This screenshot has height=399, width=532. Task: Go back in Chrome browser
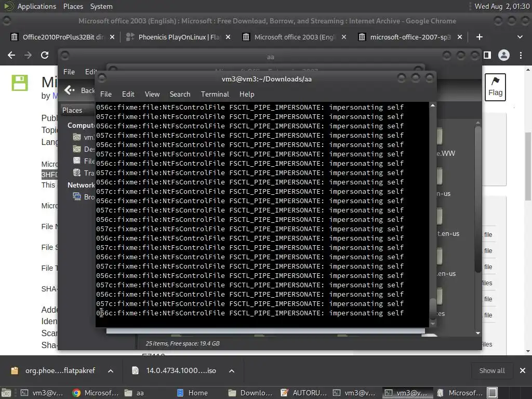click(x=11, y=55)
